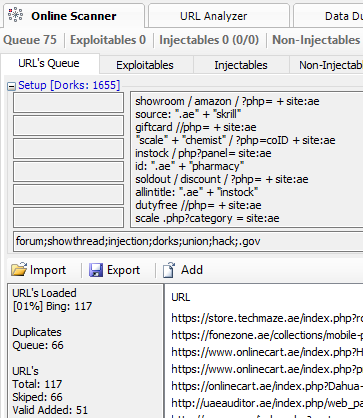Image resolution: width=363 pixels, height=418 pixels.
Task: Click the Export floppy disk icon
Action: click(96, 270)
